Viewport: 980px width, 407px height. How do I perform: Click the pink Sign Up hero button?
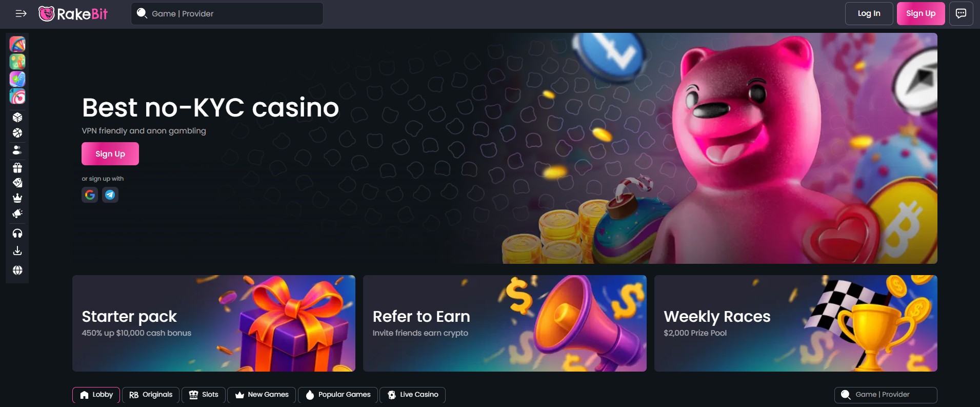(110, 154)
